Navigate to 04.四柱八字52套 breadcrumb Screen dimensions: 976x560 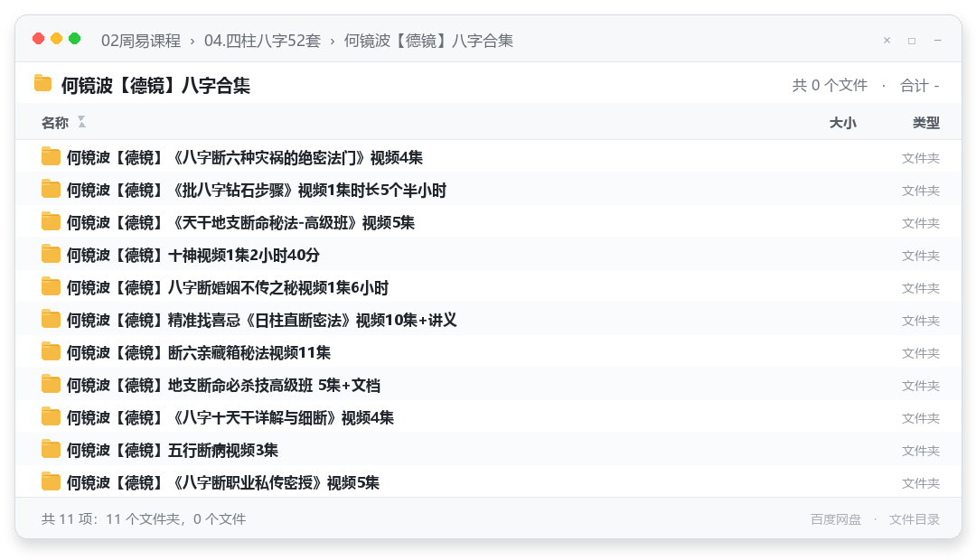click(x=263, y=41)
